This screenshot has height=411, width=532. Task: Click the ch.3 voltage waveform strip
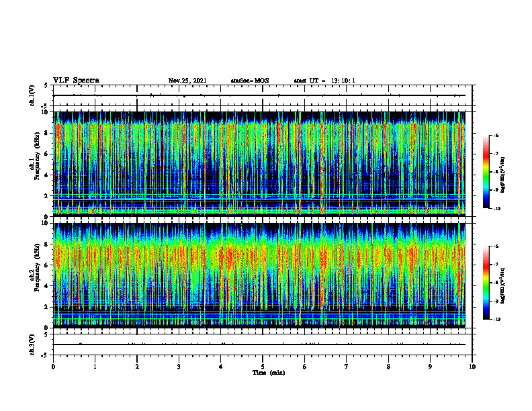tap(263, 345)
